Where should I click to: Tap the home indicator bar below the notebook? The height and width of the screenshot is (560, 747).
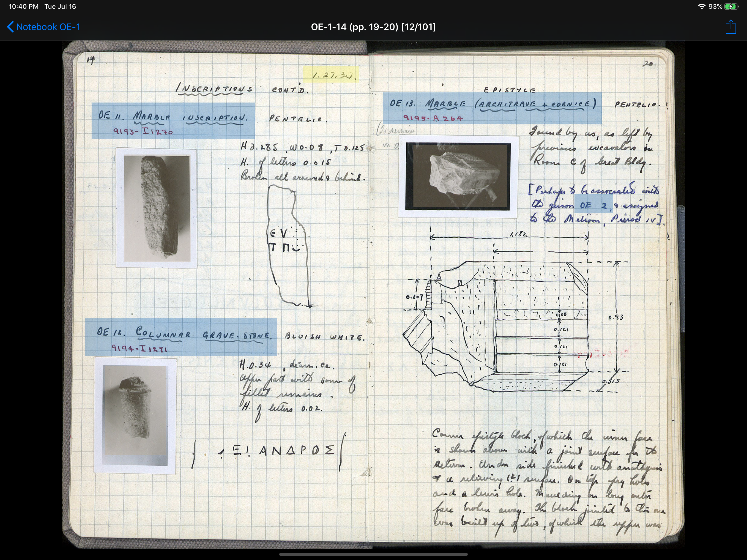click(373, 554)
